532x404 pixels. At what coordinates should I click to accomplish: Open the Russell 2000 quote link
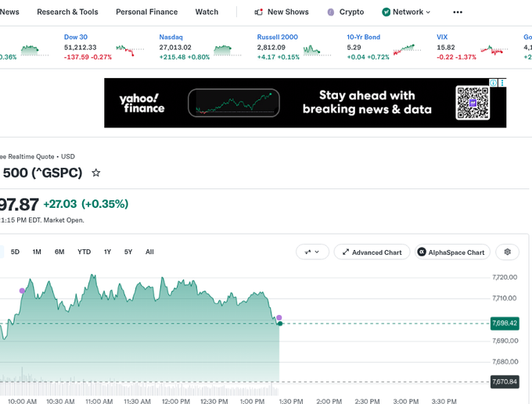pyautogui.click(x=277, y=37)
